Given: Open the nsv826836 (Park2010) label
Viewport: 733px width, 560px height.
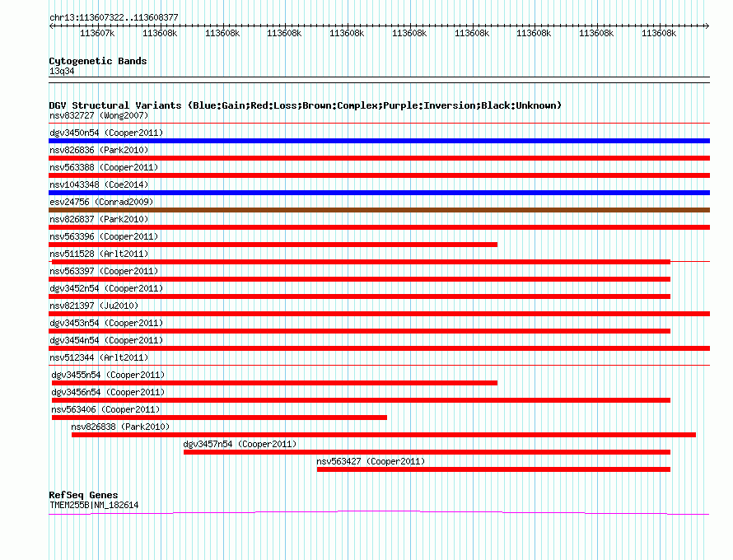Looking at the screenshot, I should click(99, 150).
